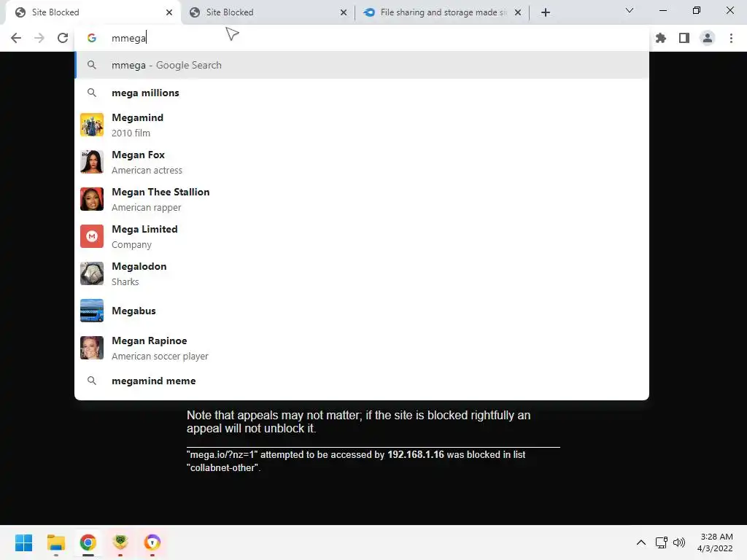The height and width of the screenshot is (560, 747).
Task: Open the Extensions puzzle icon
Action: [660, 38]
